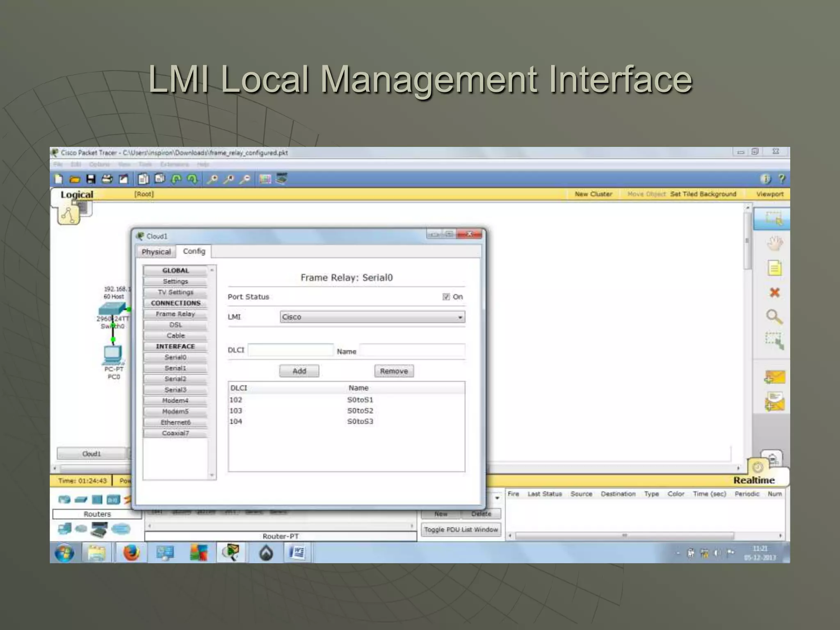Click New Cluster in the yellow bar

(x=593, y=194)
